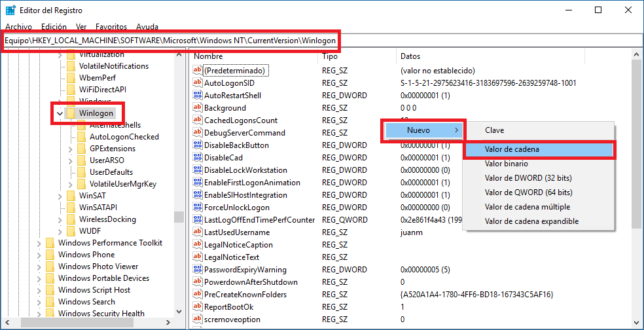This screenshot has height=330, width=644.
Task: Sort values by Tipo column header
Action: (x=357, y=56)
